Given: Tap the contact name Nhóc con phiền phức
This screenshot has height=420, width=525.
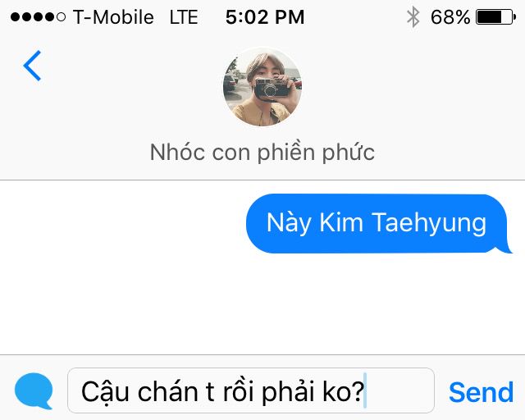Looking at the screenshot, I should 262,153.
